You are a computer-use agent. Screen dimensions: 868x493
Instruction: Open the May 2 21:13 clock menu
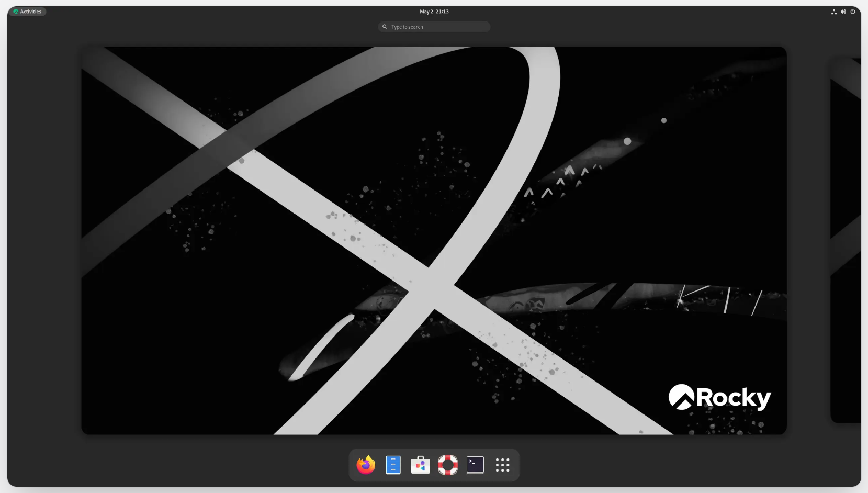[434, 12]
